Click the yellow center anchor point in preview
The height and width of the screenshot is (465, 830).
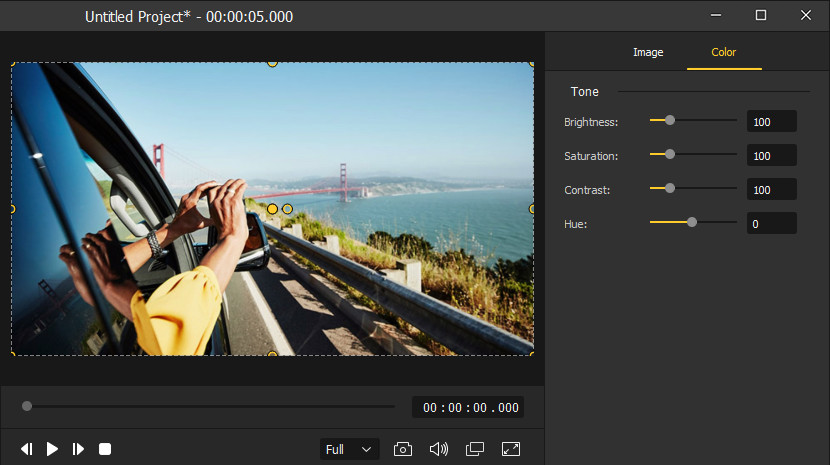click(272, 209)
